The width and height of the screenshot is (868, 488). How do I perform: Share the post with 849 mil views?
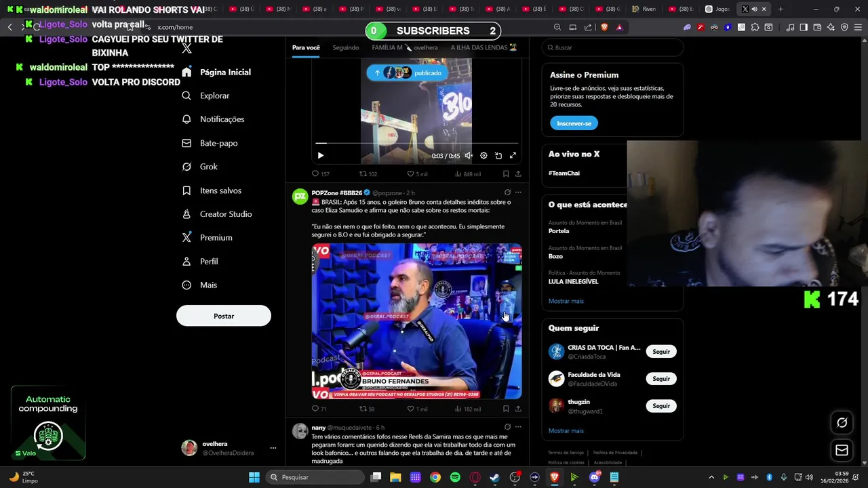click(x=518, y=174)
